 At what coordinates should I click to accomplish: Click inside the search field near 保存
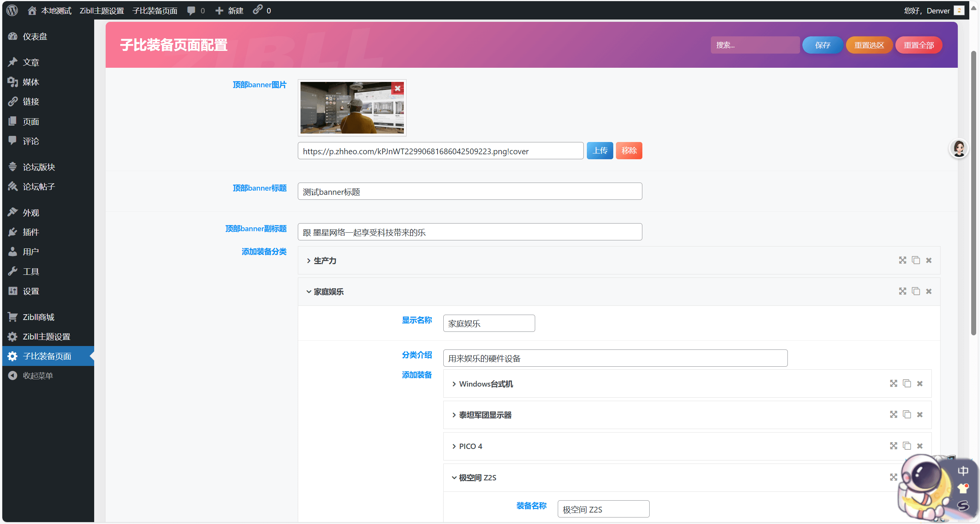(x=755, y=45)
